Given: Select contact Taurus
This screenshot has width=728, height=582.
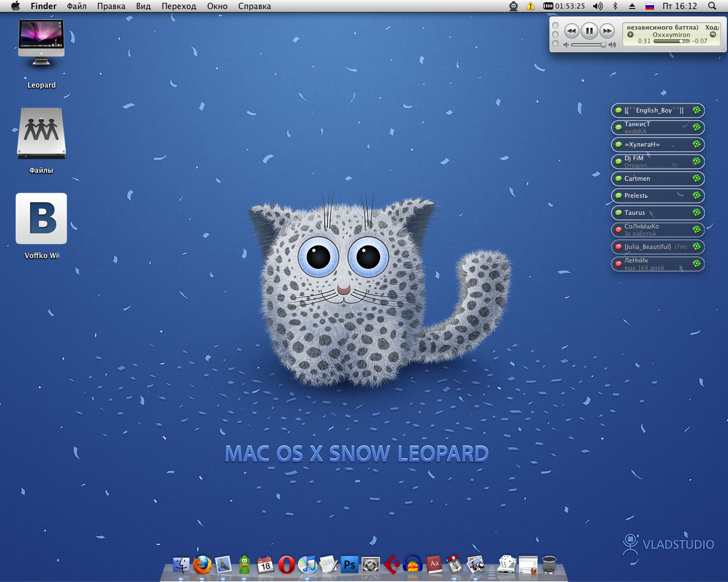Looking at the screenshot, I should click(x=658, y=213).
